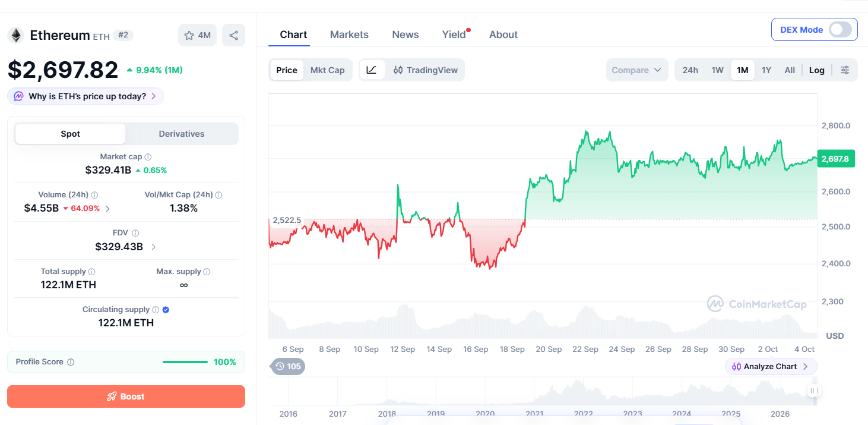Set chart range to 1Y
Viewport: 868px width, 425px height.
[x=766, y=70]
